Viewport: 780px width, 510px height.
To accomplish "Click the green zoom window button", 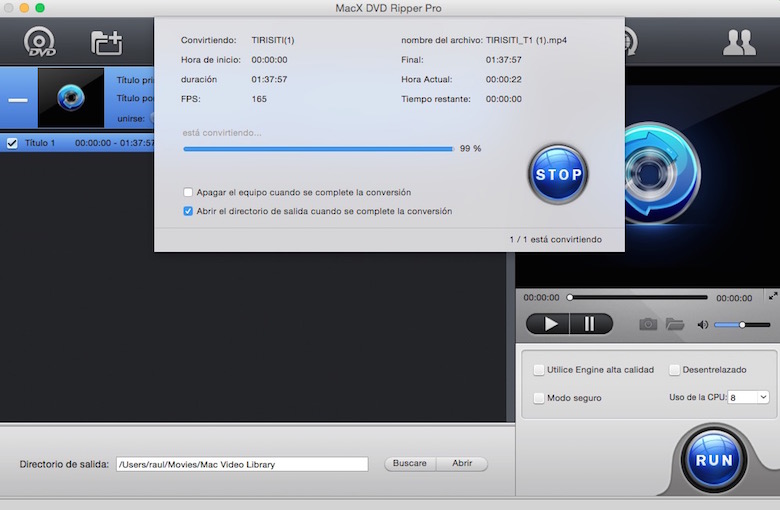I will coord(40,8).
